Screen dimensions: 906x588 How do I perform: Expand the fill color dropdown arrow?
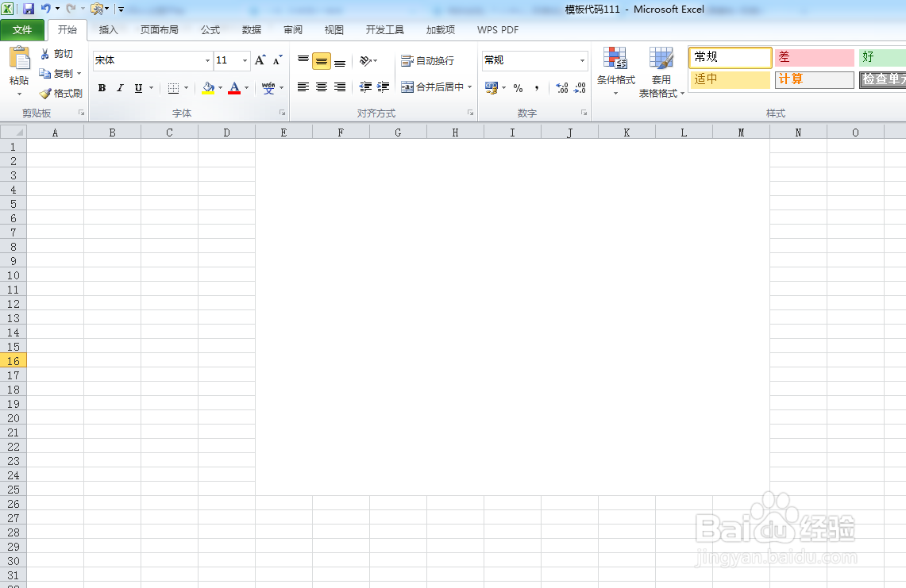(220, 88)
